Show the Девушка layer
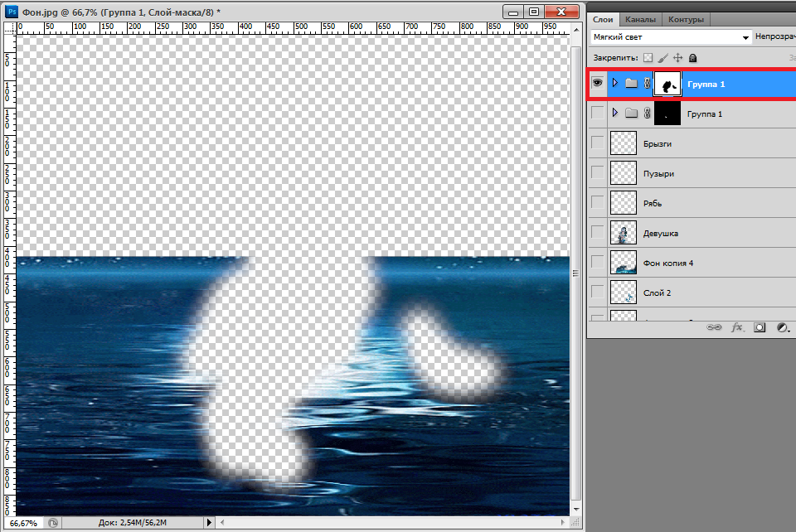Viewport: 796px width, 532px height. pyautogui.click(x=597, y=233)
